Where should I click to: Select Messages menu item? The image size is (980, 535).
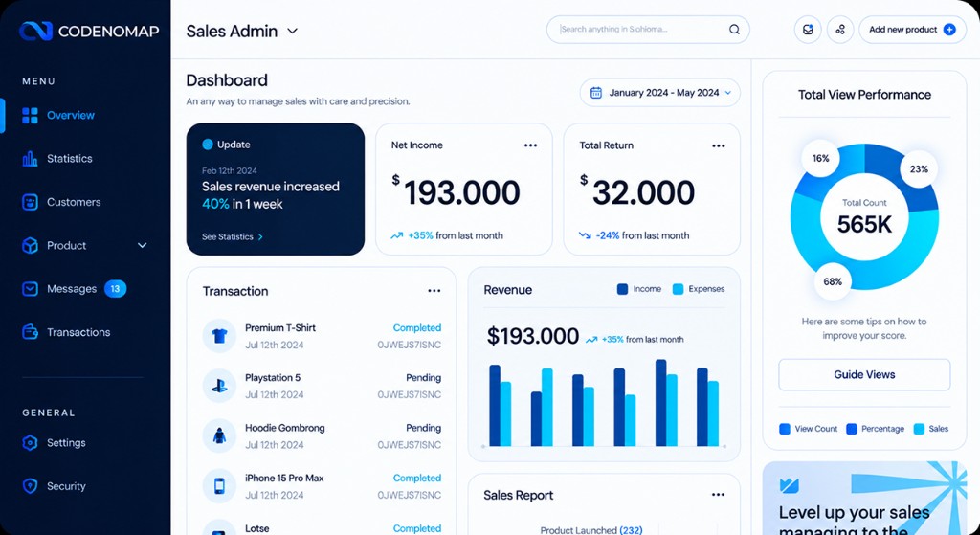(x=72, y=289)
